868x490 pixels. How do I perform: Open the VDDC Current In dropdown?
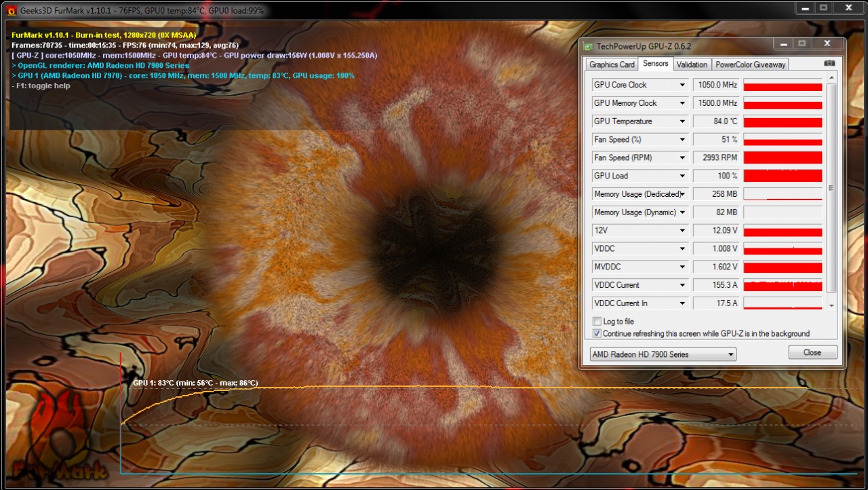click(x=683, y=303)
